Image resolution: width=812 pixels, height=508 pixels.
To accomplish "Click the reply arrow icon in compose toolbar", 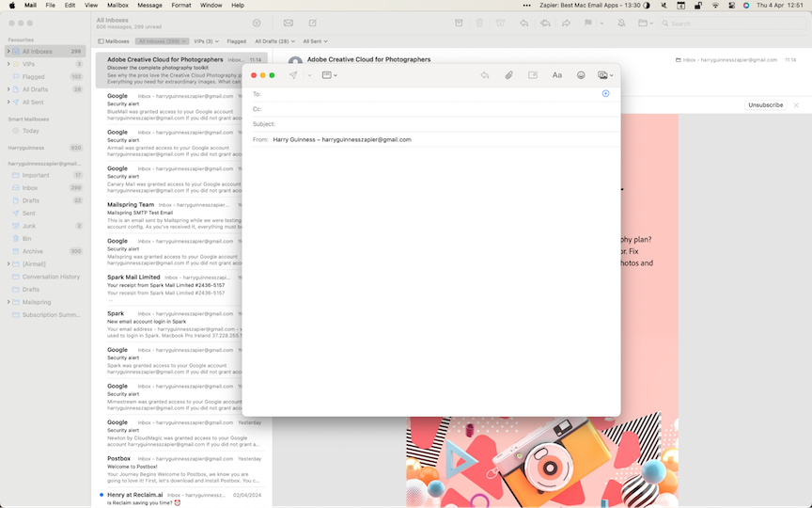I will coord(485,75).
